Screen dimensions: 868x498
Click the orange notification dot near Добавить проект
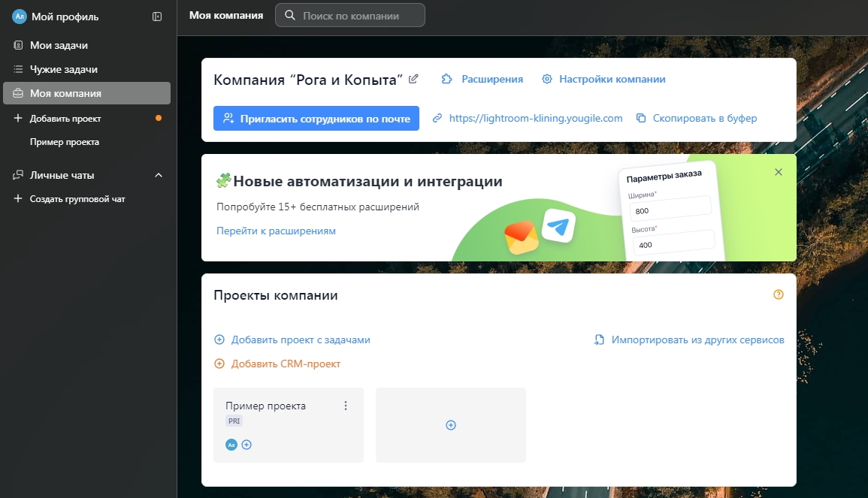[159, 118]
